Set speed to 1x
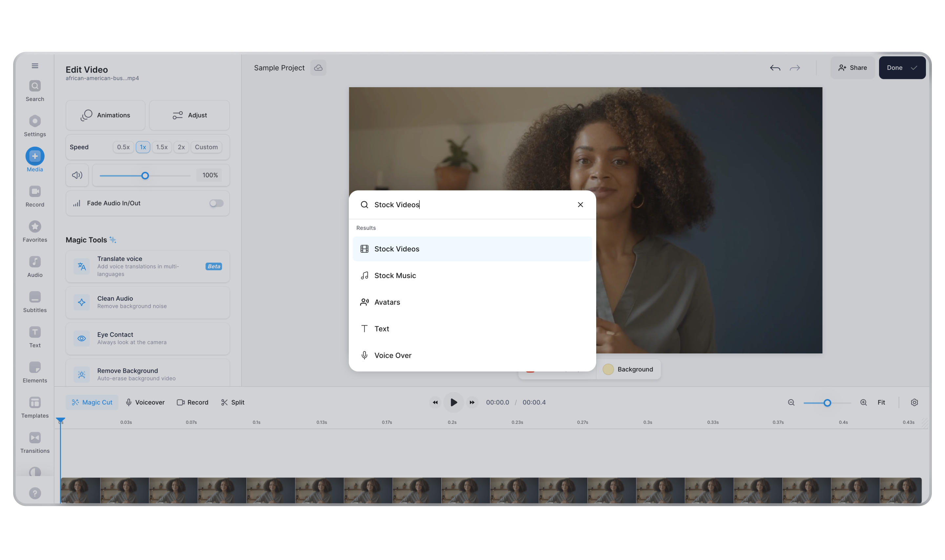Image resolution: width=945 pixels, height=560 pixels. [x=143, y=147]
